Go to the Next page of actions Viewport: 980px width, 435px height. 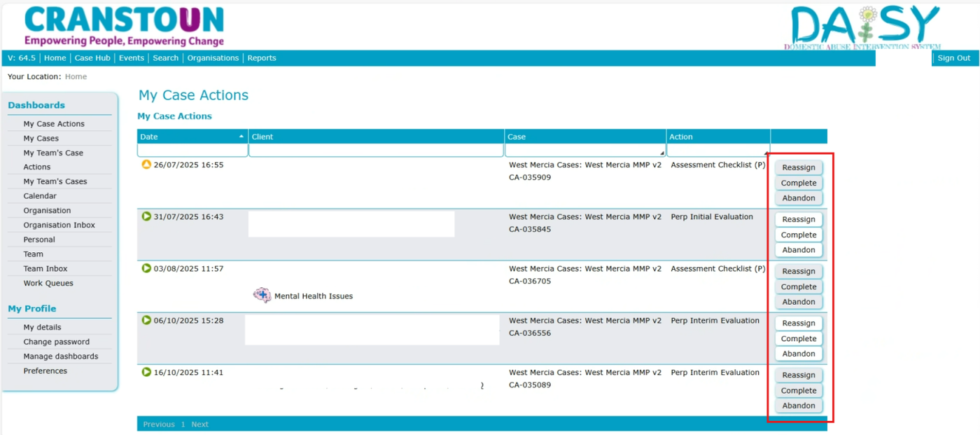click(200, 424)
